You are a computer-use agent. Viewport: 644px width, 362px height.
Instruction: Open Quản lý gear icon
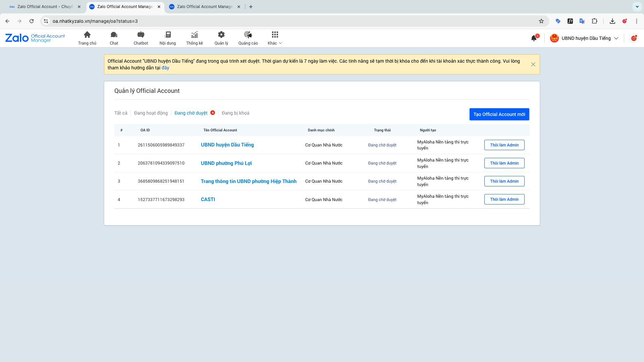221,35
